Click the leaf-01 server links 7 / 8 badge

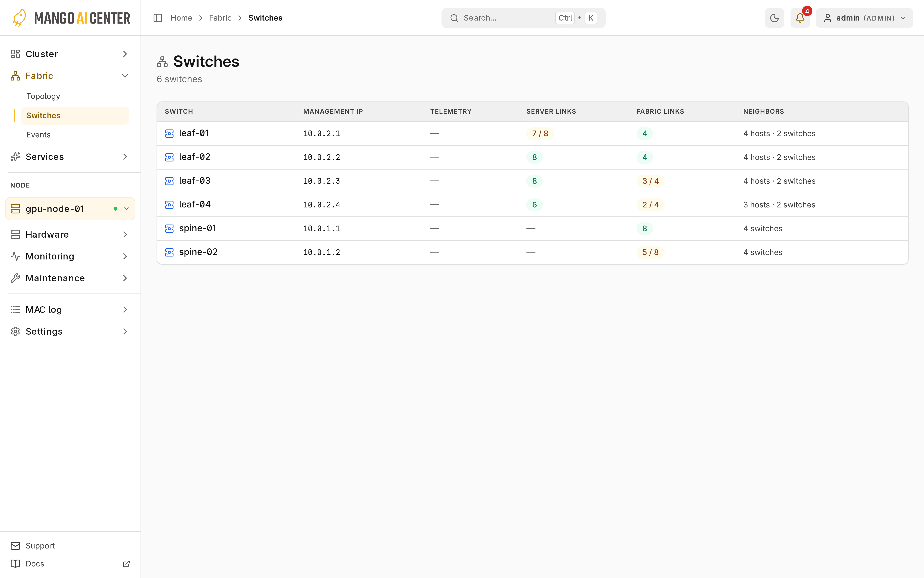(540, 133)
